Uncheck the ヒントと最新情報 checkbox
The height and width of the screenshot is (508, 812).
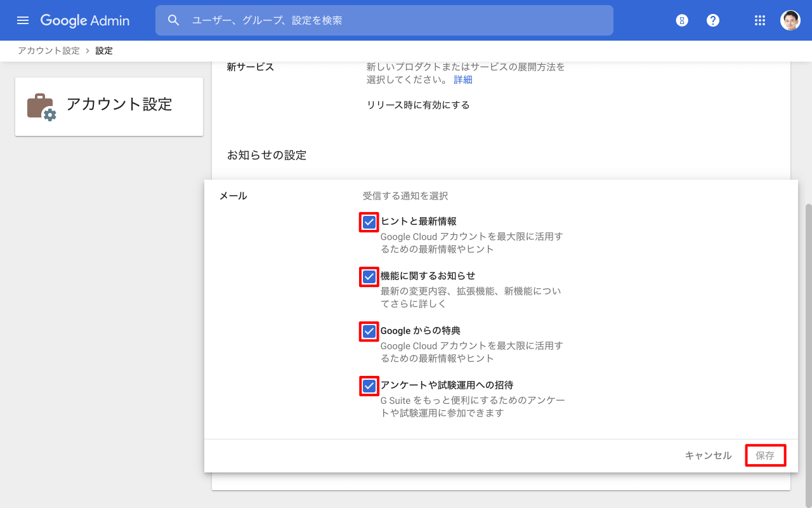[369, 222]
